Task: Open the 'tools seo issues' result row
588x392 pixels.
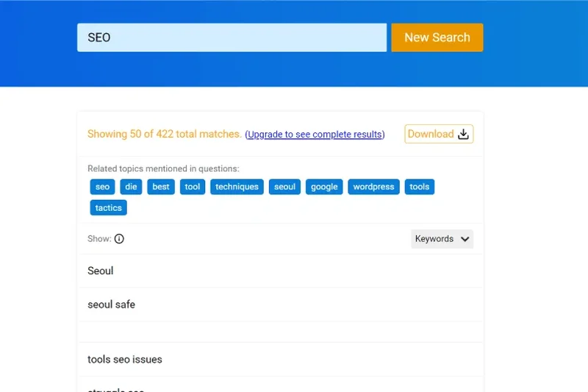Action: point(125,360)
